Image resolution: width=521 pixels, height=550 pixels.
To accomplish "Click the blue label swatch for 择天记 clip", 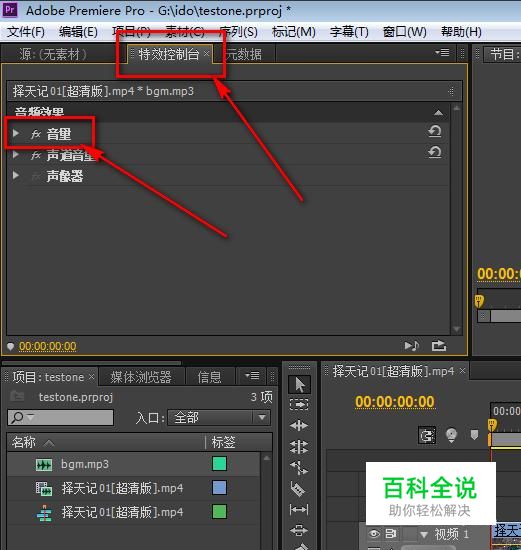I will 219,488.
